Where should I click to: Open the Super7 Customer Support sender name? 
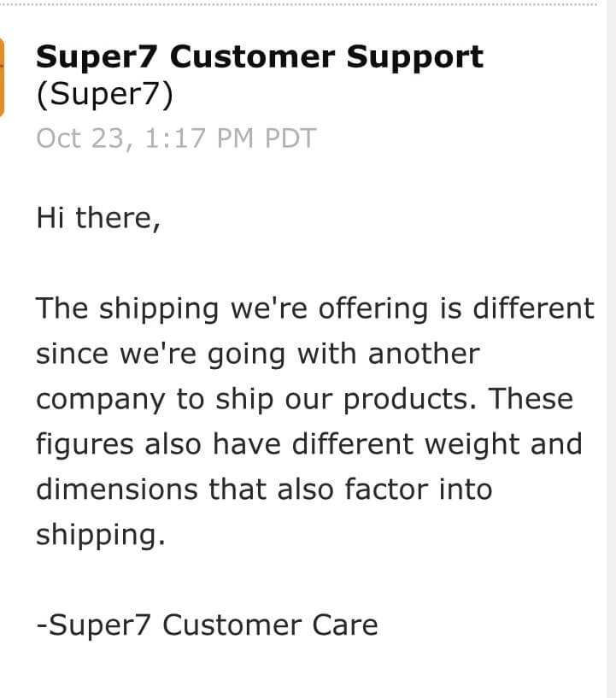coord(260,57)
